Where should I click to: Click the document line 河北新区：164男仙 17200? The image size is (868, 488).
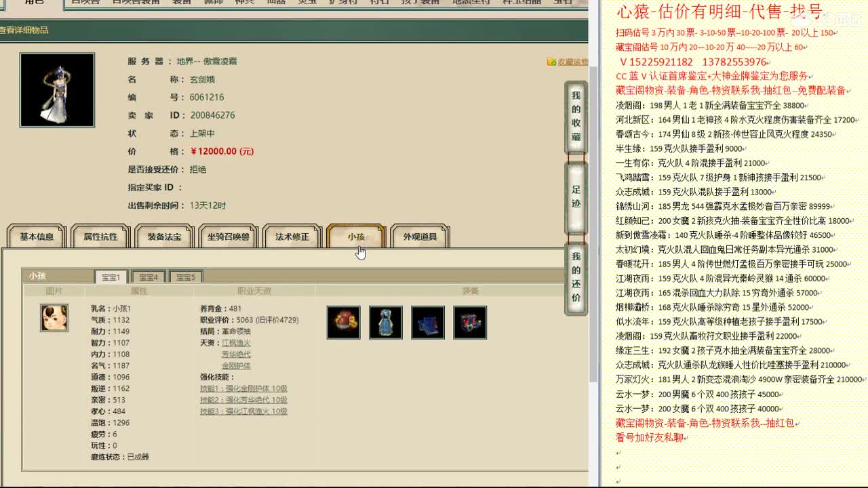tap(736, 120)
